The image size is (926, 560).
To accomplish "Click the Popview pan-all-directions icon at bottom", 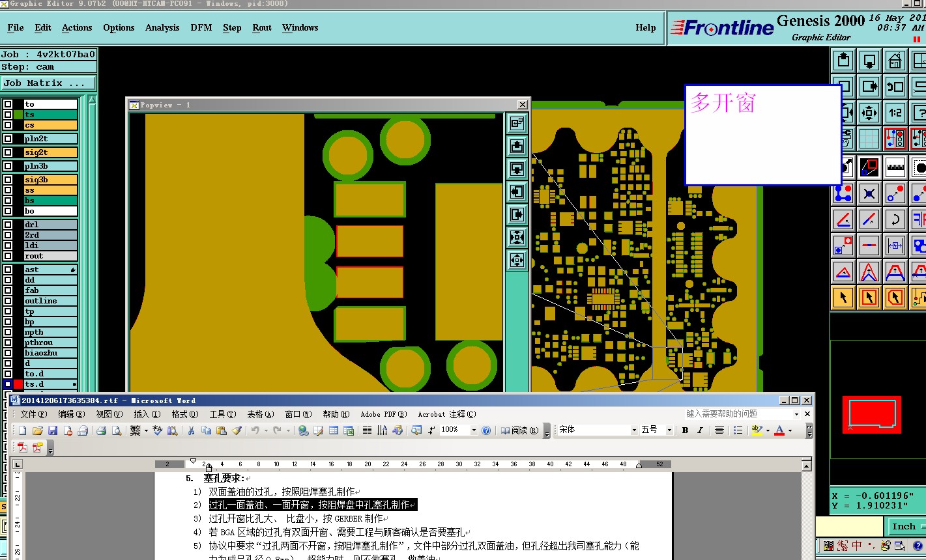I will point(517,260).
